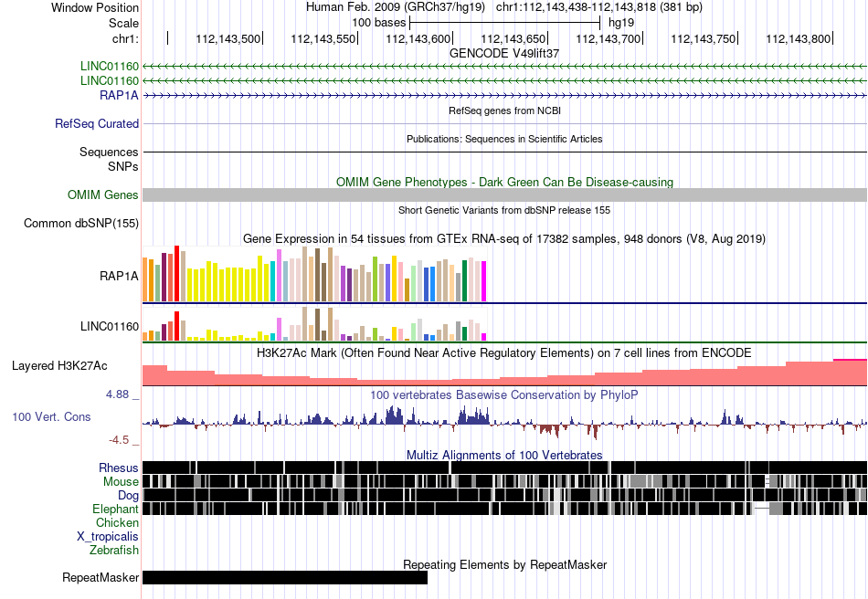The height and width of the screenshot is (599, 868).
Task: Click the Dog alignment track
Action: (504, 495)
